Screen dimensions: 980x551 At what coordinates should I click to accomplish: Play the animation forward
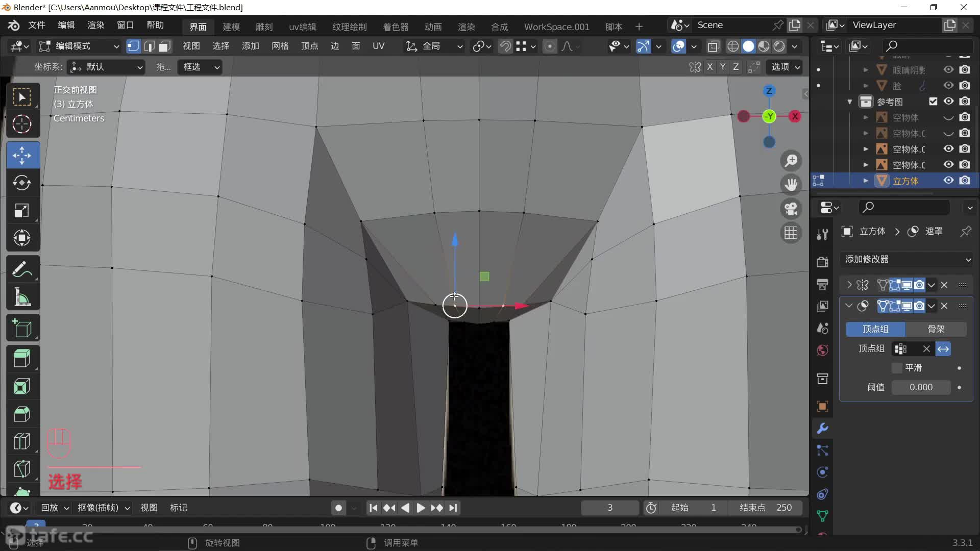421,508
